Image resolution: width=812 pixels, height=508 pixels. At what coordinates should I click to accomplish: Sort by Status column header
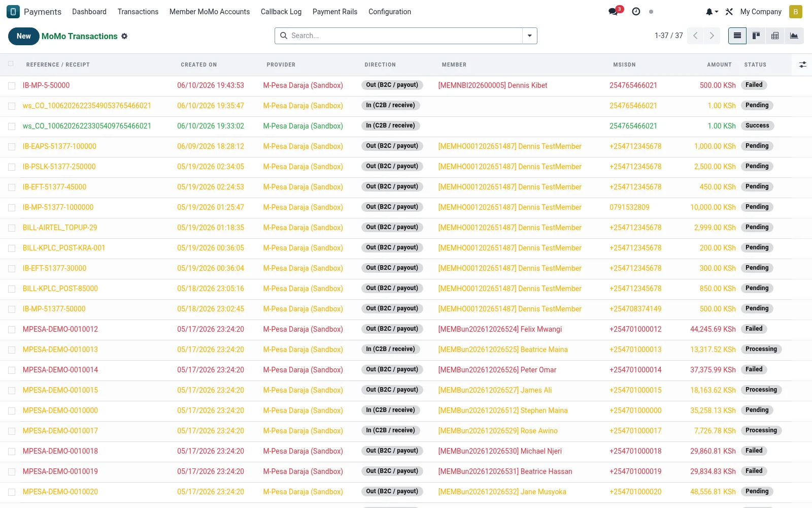(x=755, y=65)
